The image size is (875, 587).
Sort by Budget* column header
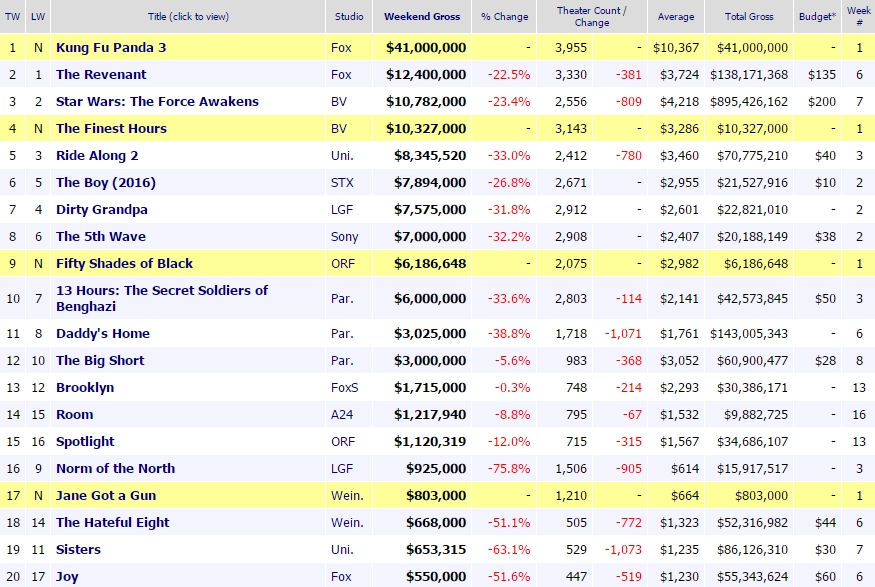tap(817, 16)
